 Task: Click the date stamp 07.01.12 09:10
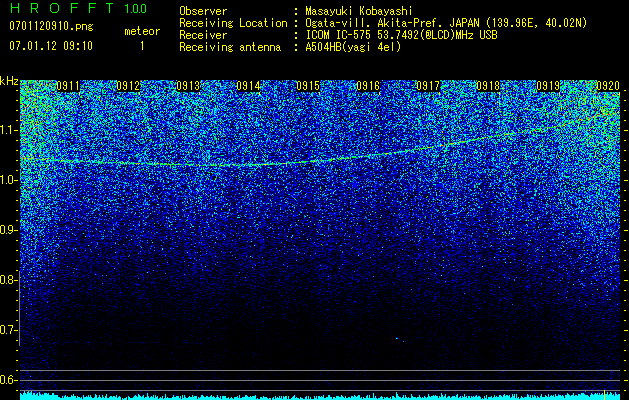[x=51, y=46]
